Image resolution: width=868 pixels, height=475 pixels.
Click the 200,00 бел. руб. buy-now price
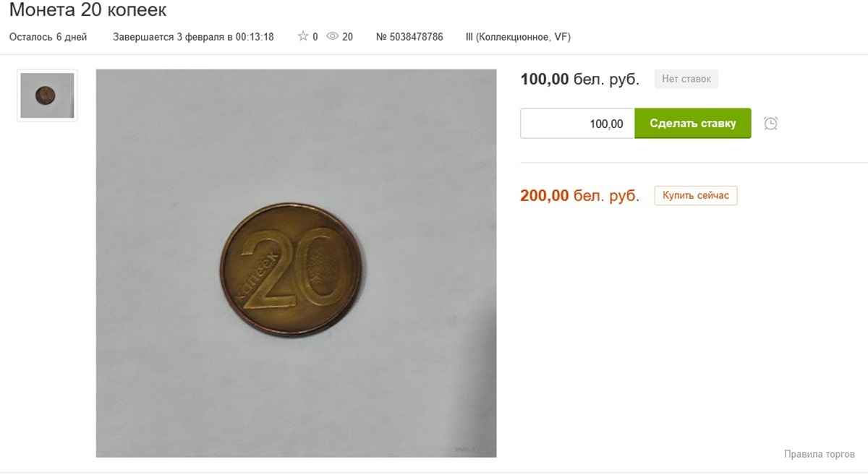click(x=580, y=195)
